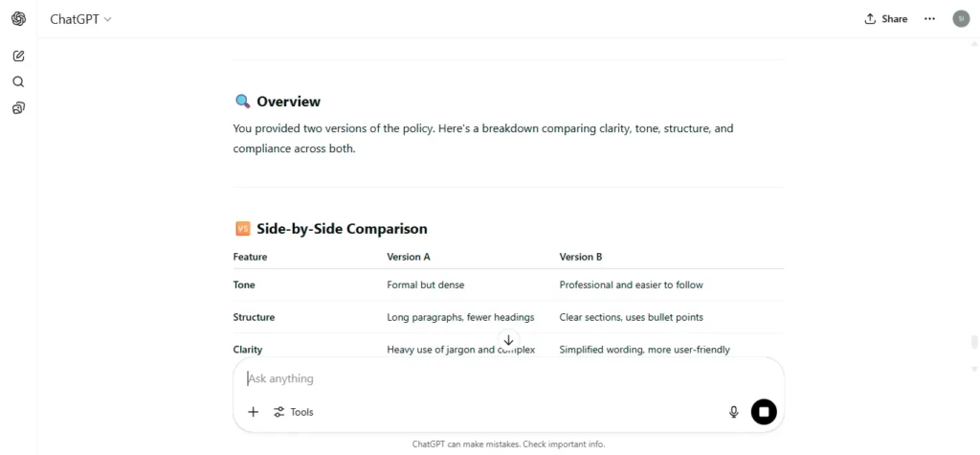Click the scrollbar up arrow
Screen dimensions: 980x455
pyautogui.click(x=973, y=44)
